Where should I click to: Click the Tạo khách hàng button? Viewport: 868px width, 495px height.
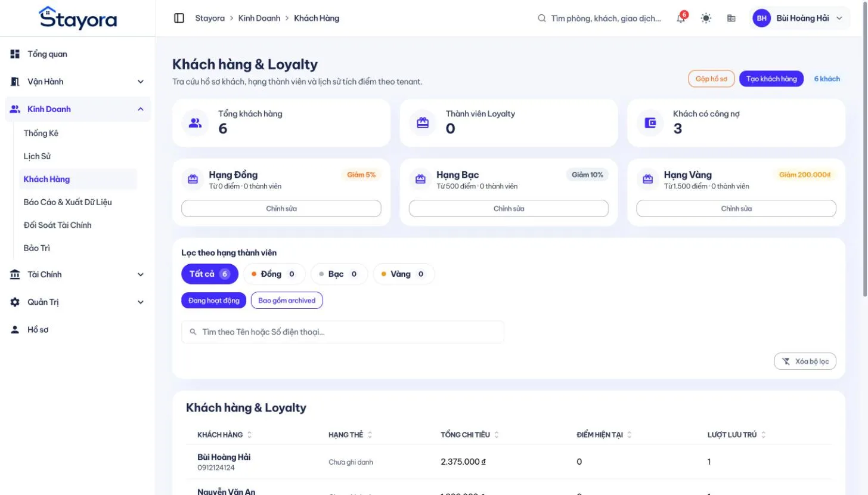[x=771, y=79]
